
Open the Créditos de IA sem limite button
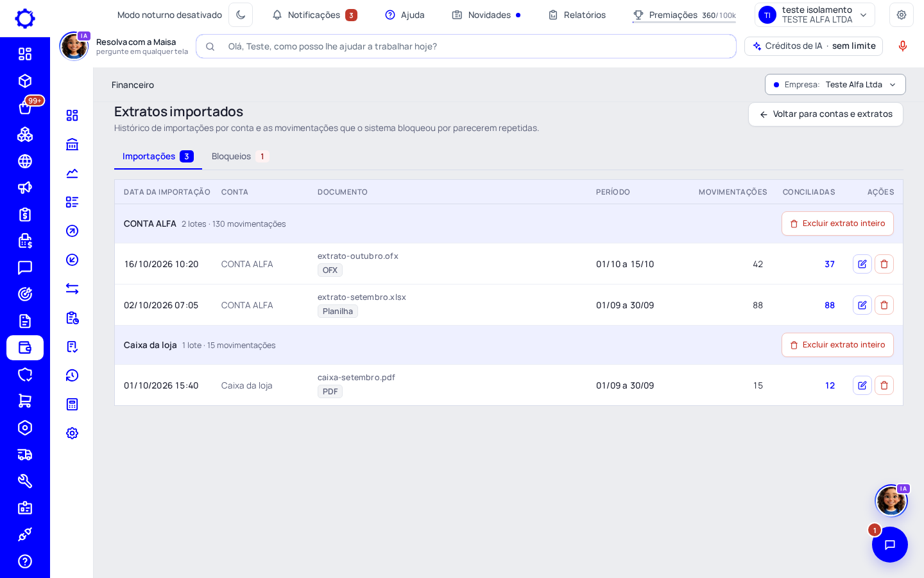[814, 46]
